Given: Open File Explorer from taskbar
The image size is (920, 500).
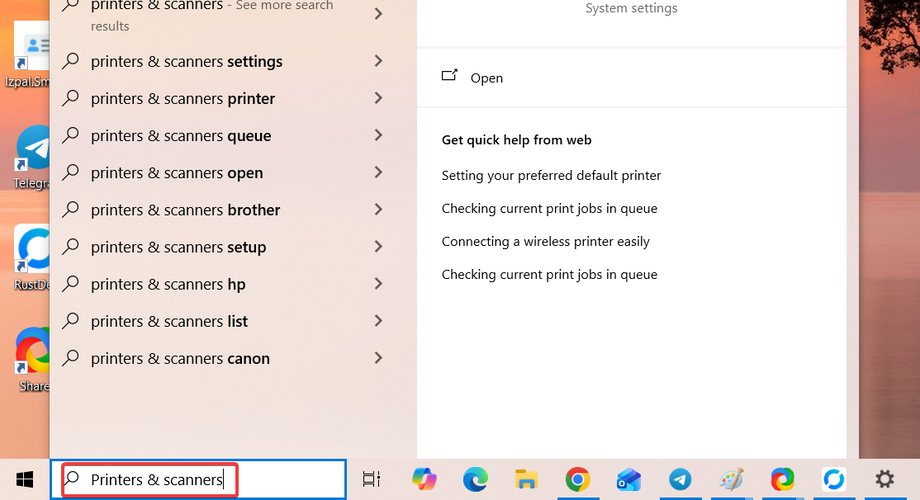Looking at the screenshot, I should pos(526,479).
